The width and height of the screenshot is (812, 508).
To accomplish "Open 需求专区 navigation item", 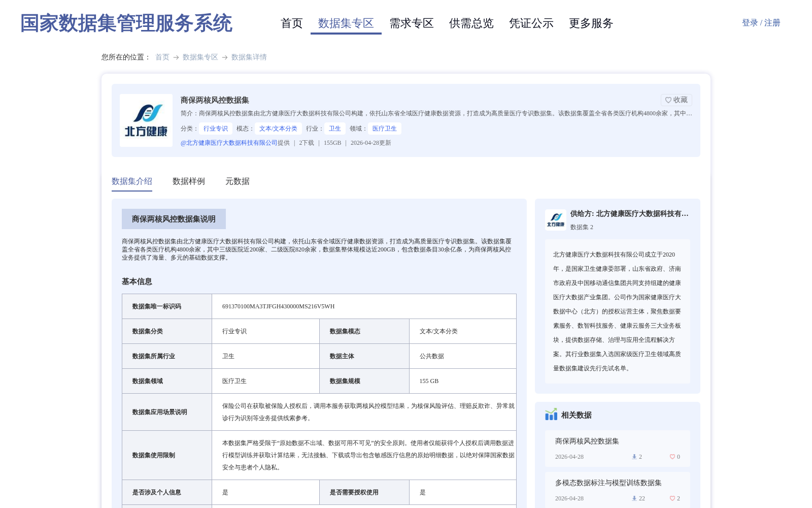I will tap(412, 23).
